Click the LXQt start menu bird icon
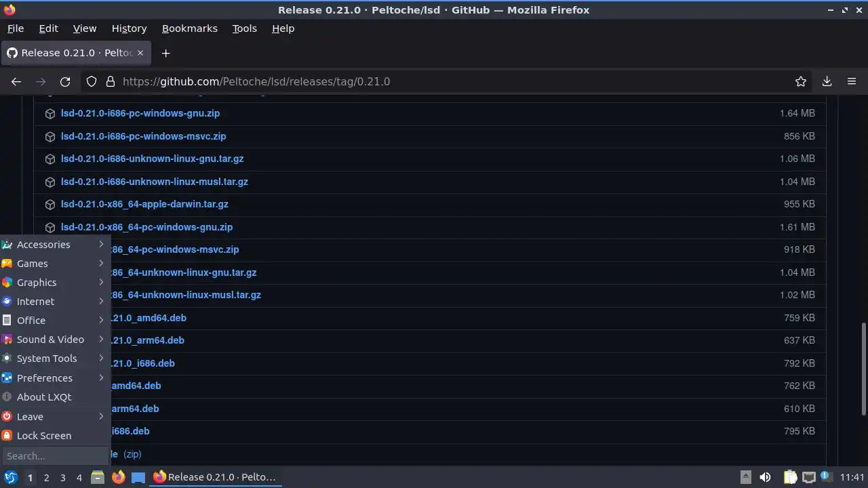 coord(10,477)
